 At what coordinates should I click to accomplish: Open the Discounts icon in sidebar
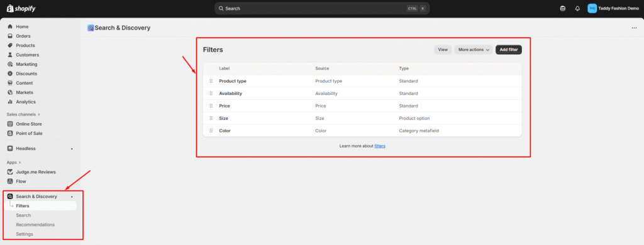click(10, 74)
